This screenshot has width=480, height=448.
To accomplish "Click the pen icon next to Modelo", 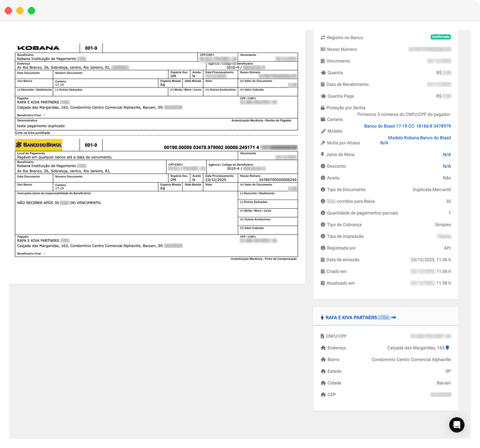I will [322, 131].
